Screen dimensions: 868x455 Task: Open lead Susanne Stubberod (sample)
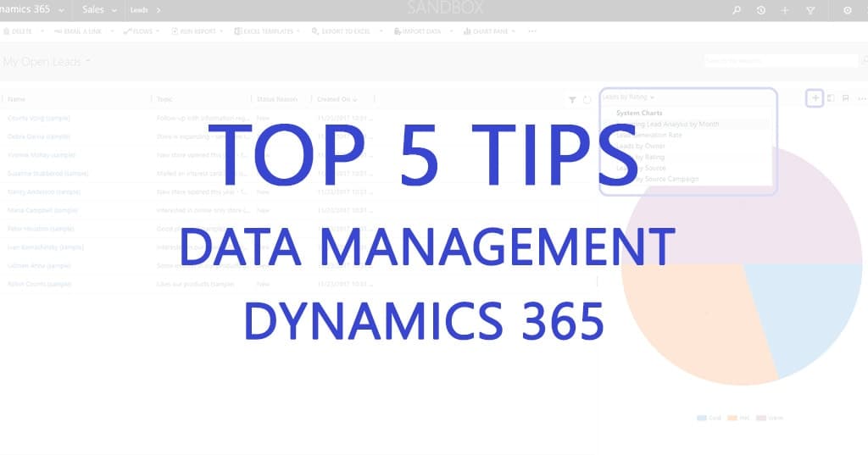47,173
